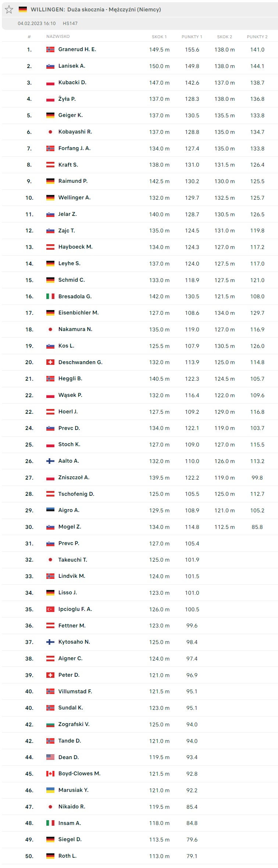Click the Nazwisko column header
The image size is (278, 868).
[58, 36]
